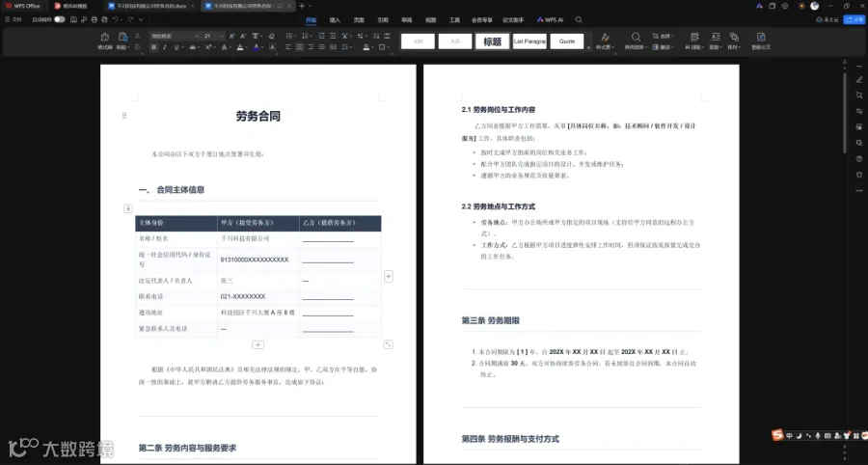Toggle center alignment
The image size is (868, 465).
(299, 47)
